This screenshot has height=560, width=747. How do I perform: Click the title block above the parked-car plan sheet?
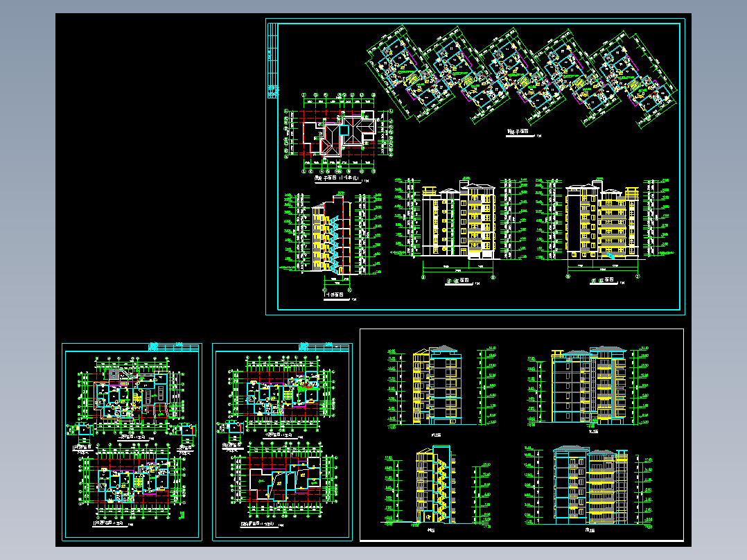pos(173,347)
